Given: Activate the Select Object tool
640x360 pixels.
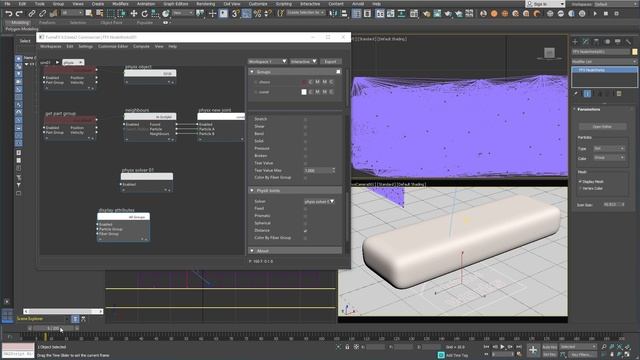Looking at the screenshot, I should click(x=89, y=14).
